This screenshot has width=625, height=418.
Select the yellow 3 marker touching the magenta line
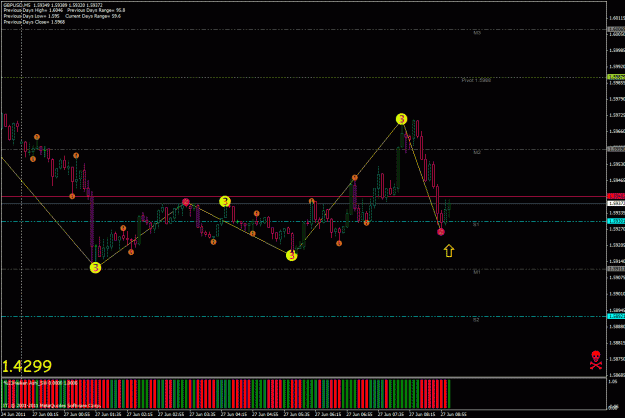coord(225,202)
